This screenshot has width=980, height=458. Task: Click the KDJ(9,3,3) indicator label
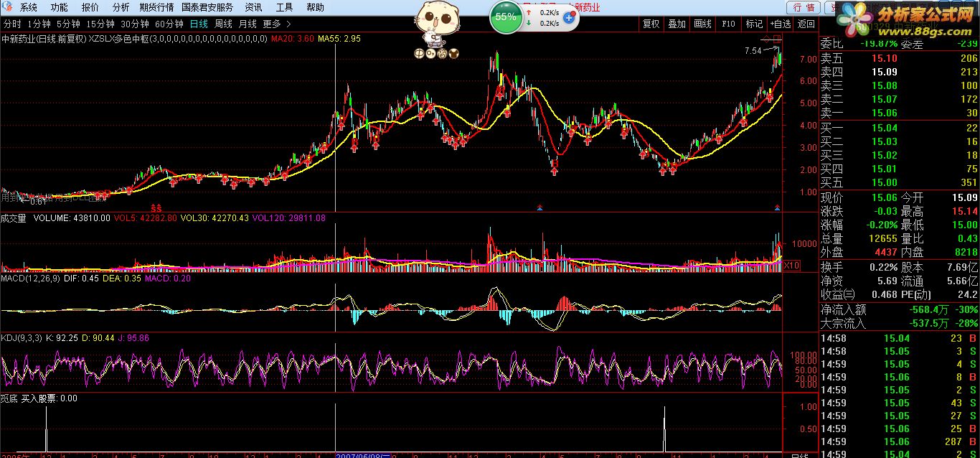tap(22, 337)
